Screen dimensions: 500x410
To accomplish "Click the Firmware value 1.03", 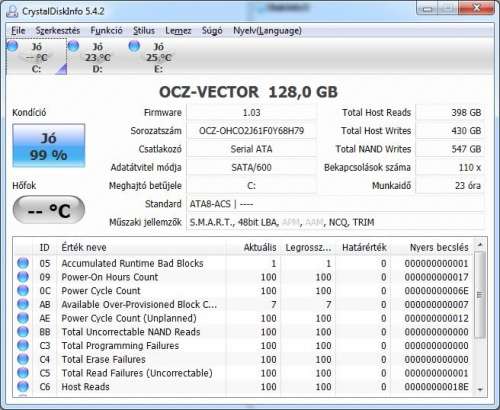I will 251,113.
